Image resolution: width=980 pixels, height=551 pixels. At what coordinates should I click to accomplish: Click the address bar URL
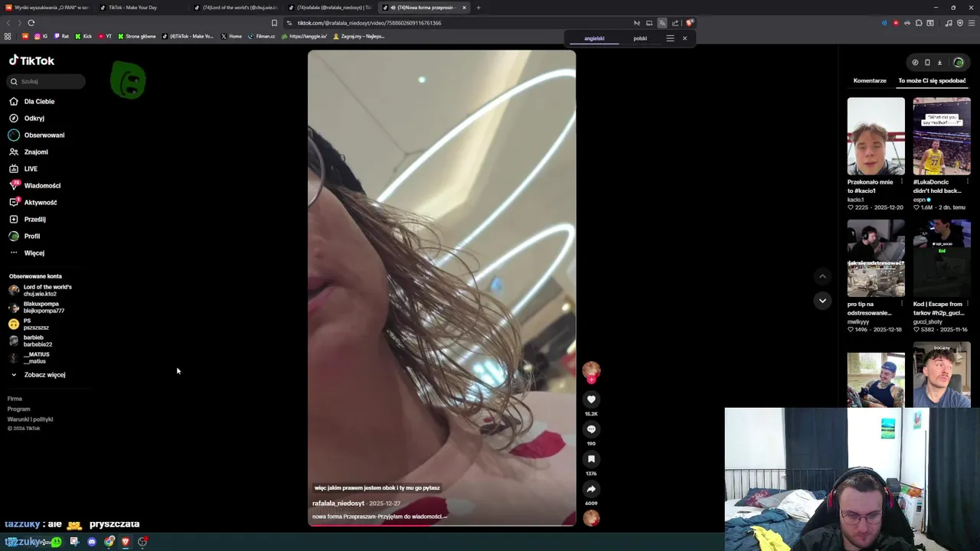369,23
